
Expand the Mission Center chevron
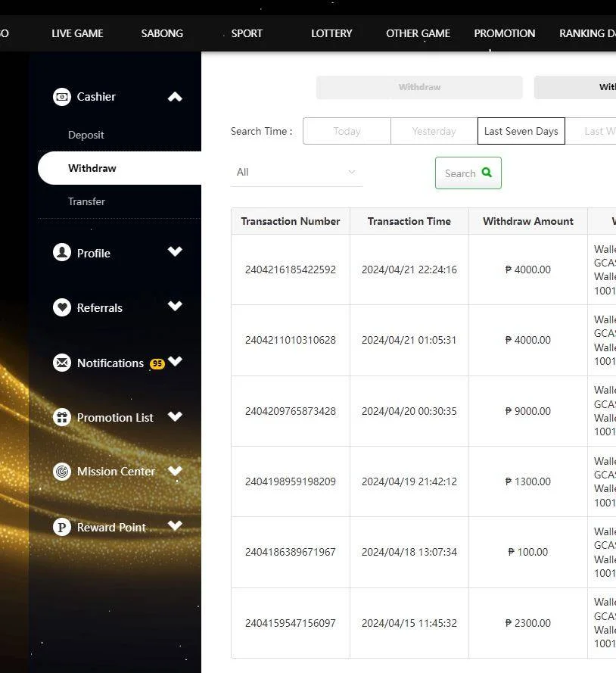[x=175, y=471]
